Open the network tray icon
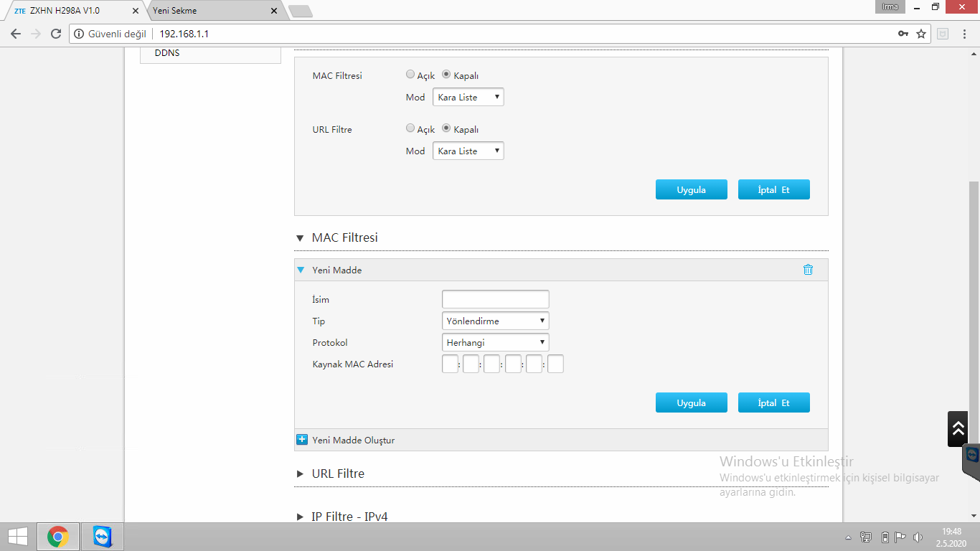This screenshot has height=551, width=980. 866,537
